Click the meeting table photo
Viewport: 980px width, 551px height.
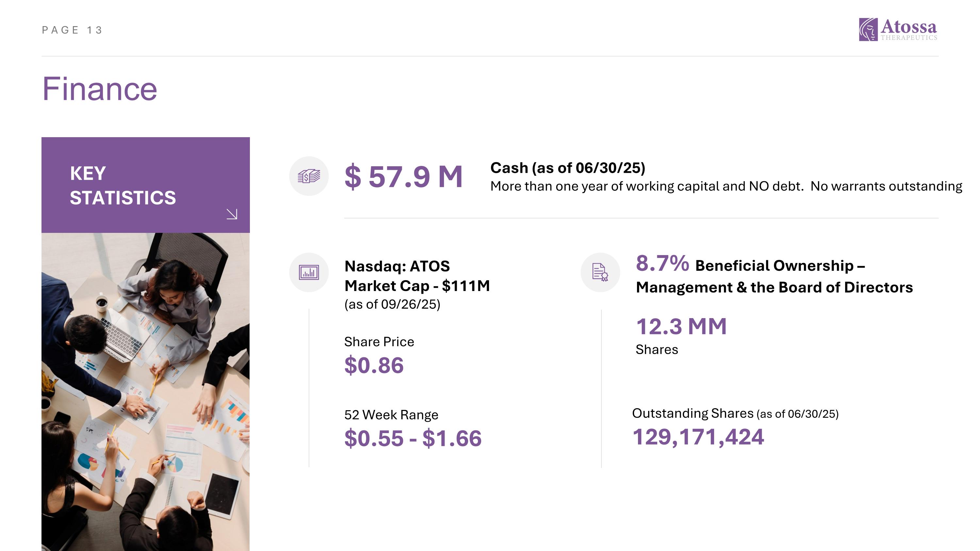[145, 392]
